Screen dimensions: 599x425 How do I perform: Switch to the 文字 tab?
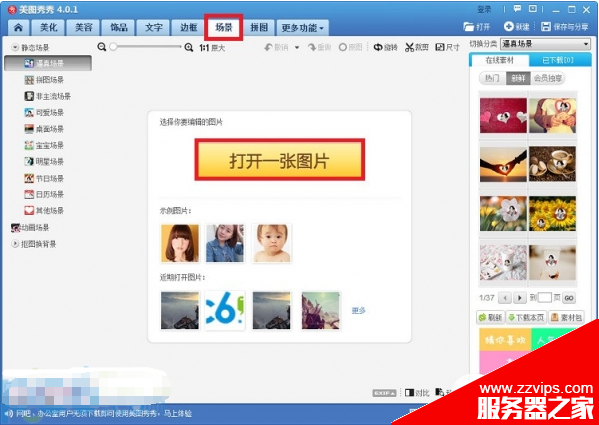click(x=154, y=28)
